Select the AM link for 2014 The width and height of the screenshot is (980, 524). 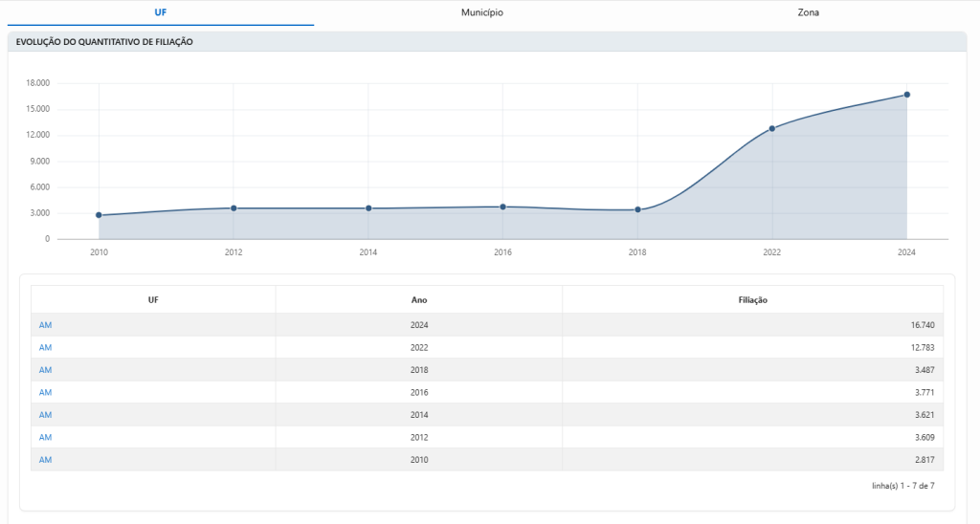(x=45, y=415)
